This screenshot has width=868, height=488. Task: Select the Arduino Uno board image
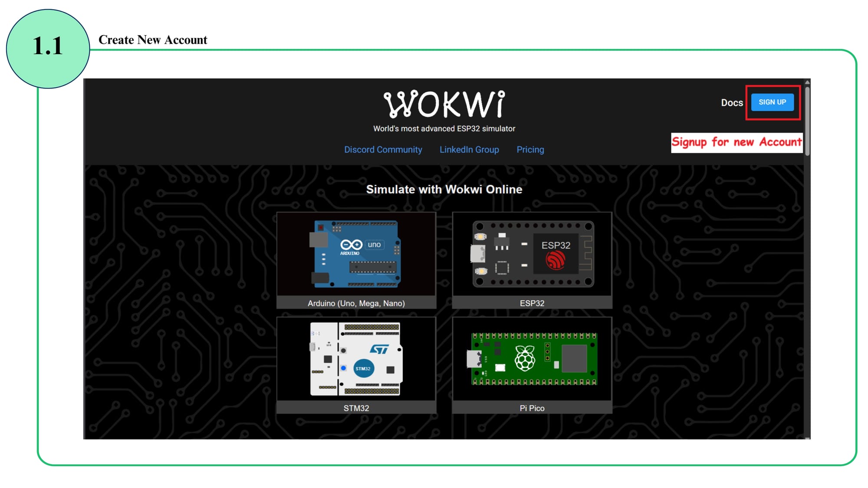click(x=356, y=254)
